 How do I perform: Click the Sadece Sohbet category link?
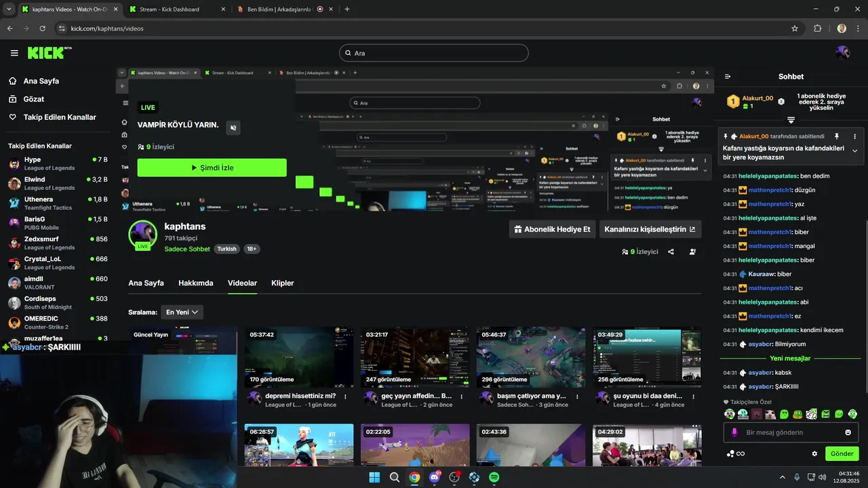pyautogui.click(x=187, y=249)
